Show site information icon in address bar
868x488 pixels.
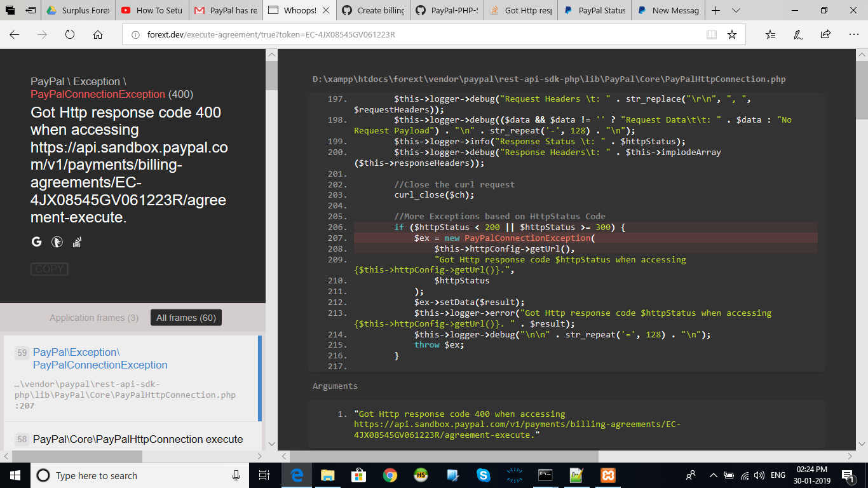135,35
